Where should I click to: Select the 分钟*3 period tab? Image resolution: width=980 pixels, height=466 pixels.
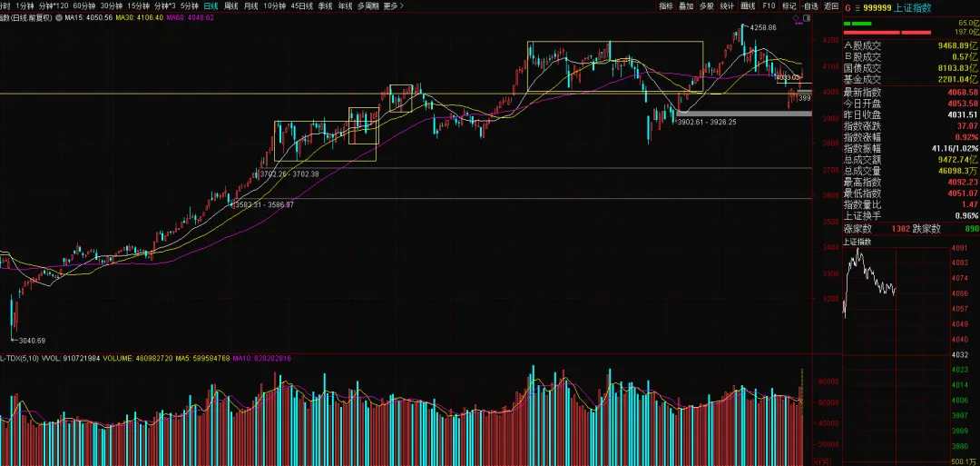(165, 5)
